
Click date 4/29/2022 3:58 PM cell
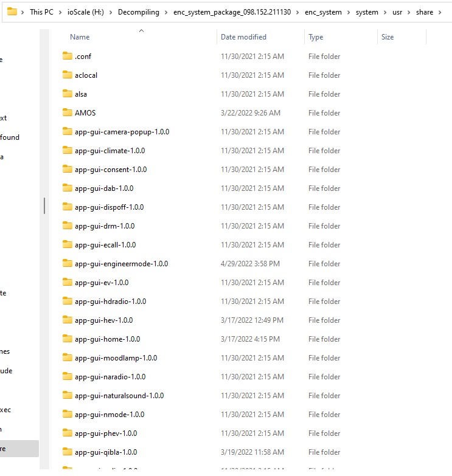click(250, 263)
